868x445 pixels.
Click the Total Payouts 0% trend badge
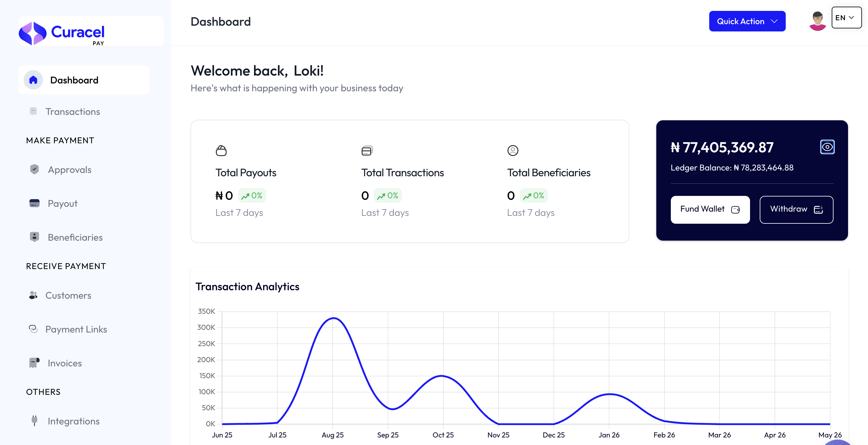tap(252, 195)
